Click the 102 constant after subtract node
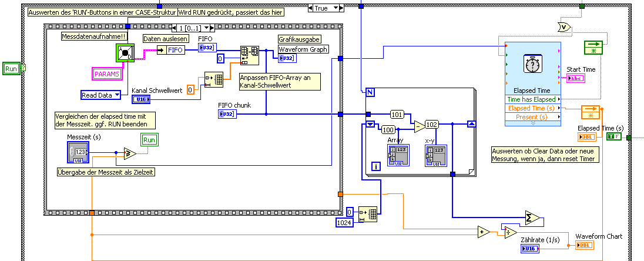This screenshot has height=261, width=644. coord(432,124)
